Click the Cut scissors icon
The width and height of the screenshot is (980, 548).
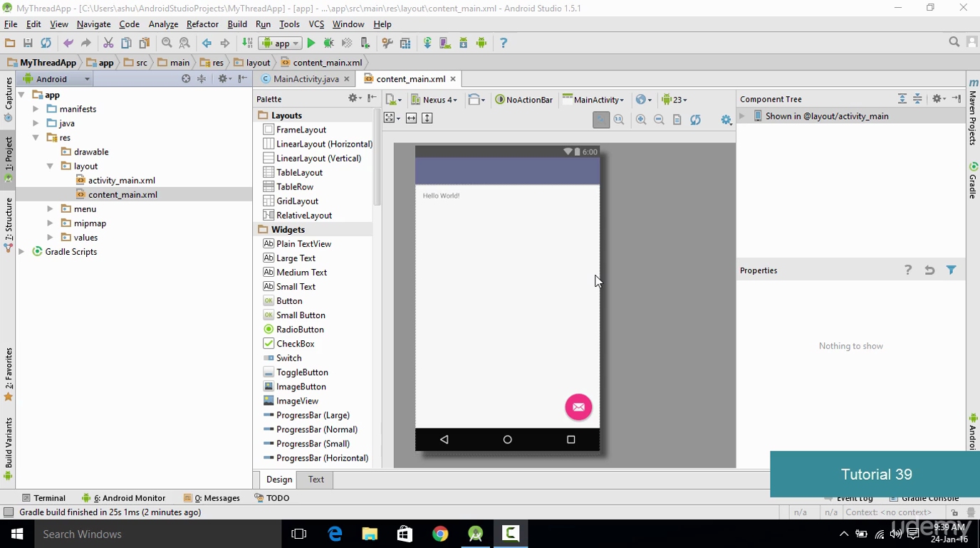[108, 43]
